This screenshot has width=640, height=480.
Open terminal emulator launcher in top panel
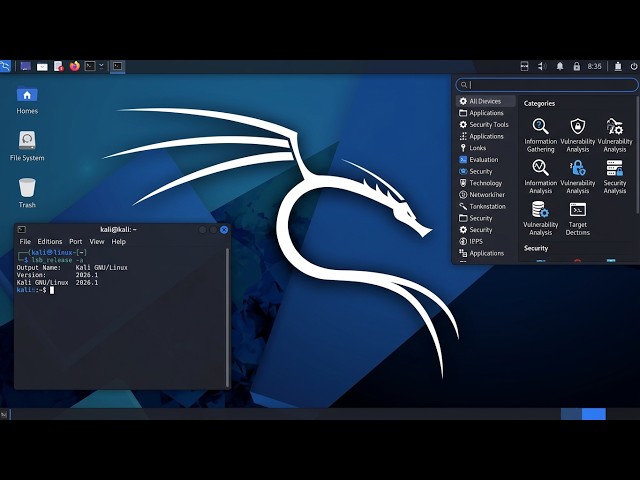(90, 66)
